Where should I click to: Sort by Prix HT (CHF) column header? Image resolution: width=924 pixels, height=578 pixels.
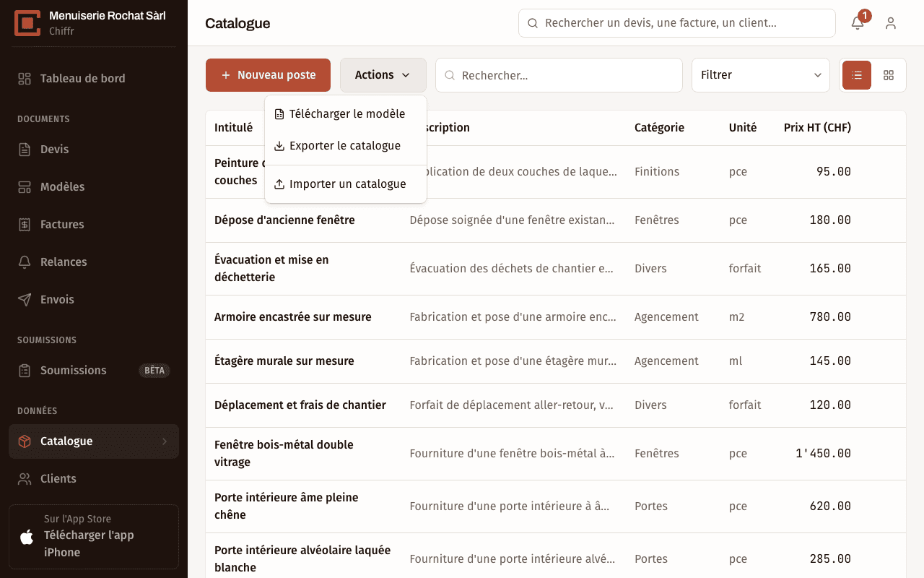817,128
